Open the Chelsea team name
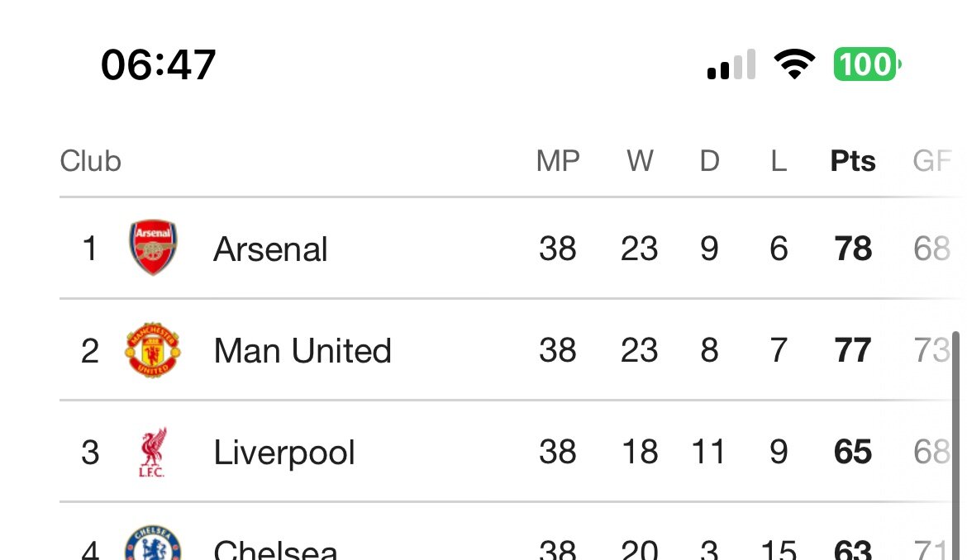Viewport: 967px width, 560px height. (x=275, y=548)
